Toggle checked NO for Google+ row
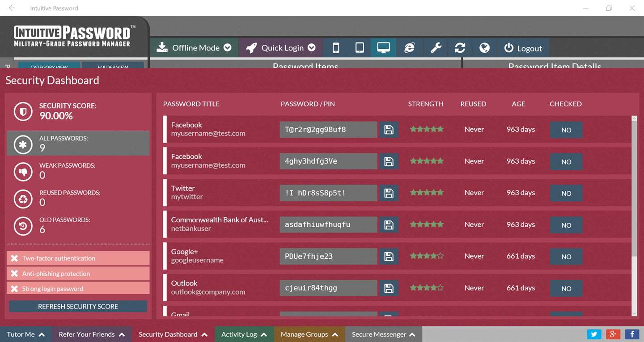The image size is (644, 342). 566,257
